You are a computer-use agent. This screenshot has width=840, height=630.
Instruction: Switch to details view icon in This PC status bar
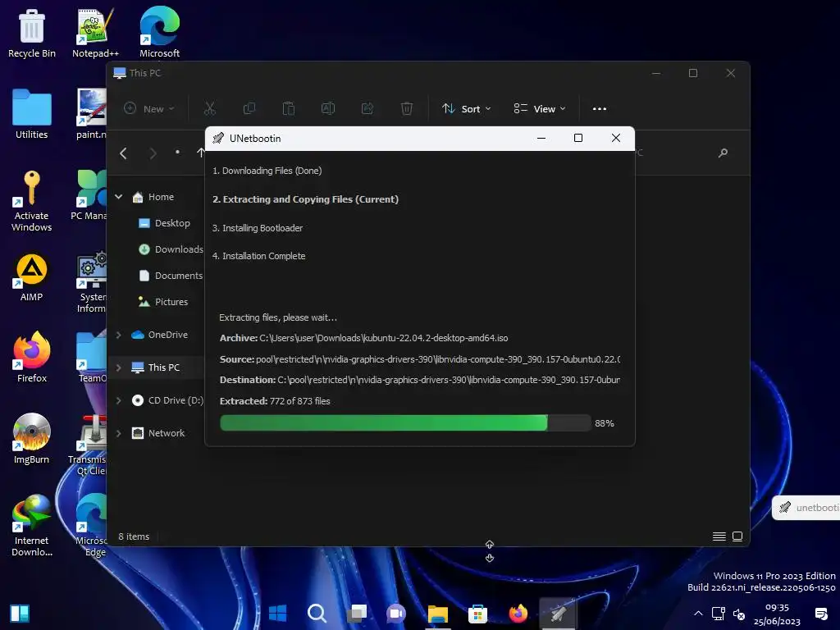(719, 536)
